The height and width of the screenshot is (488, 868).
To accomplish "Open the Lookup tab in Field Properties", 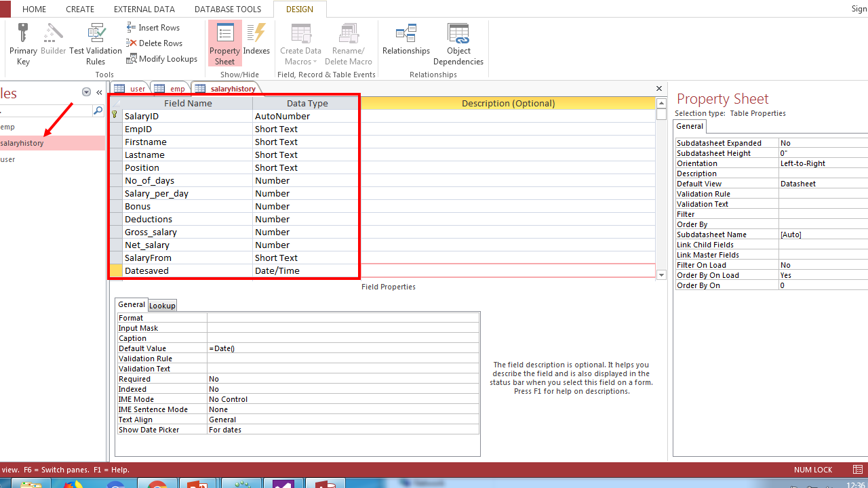I will click(162, 305).
